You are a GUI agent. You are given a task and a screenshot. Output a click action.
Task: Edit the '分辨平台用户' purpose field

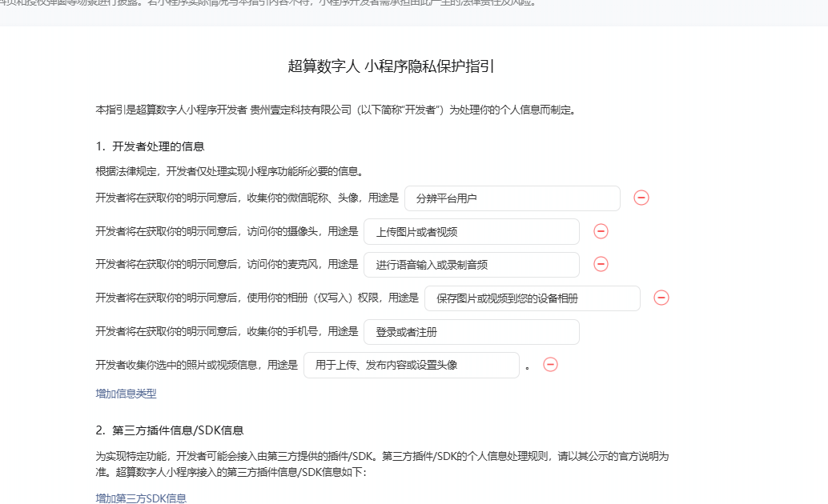tap(512, 198)
